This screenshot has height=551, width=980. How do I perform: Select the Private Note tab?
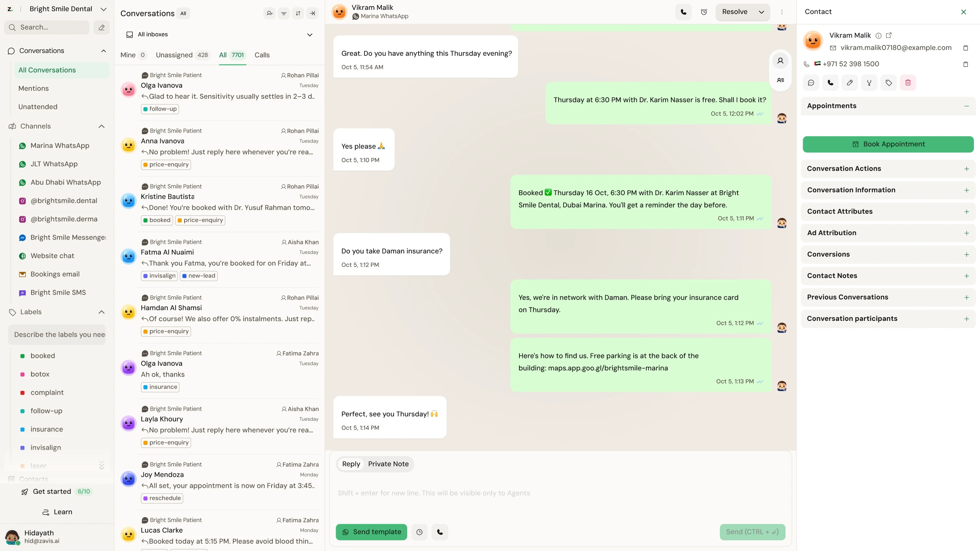388,464
